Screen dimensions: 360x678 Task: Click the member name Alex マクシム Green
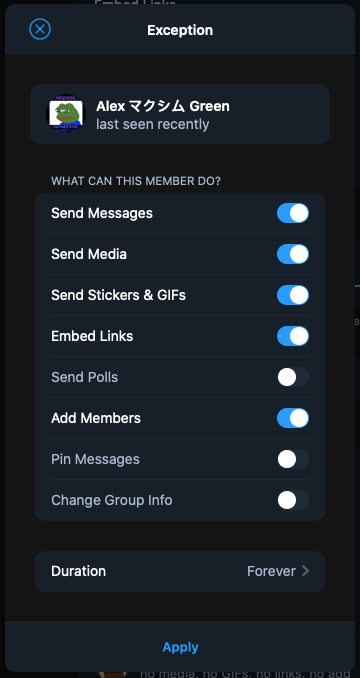(162, 106)
